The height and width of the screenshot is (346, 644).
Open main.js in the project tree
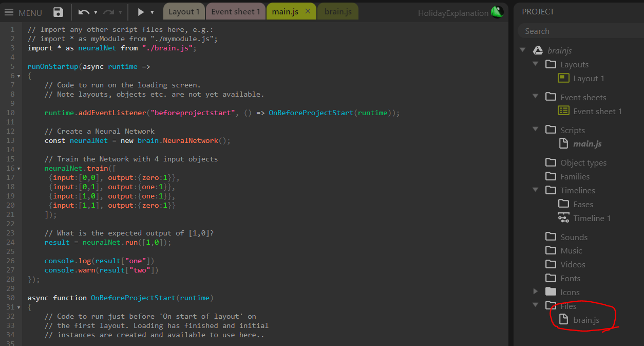tap(588, 144)
